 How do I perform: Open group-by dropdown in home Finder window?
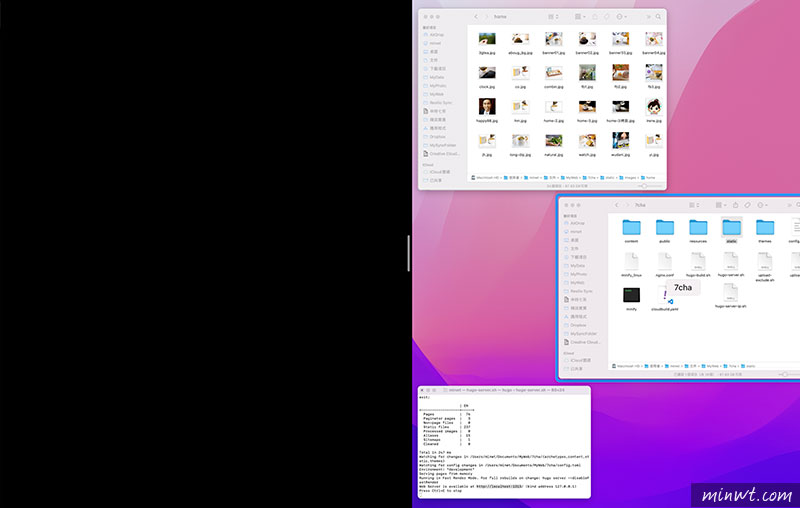tap(580, 17)
